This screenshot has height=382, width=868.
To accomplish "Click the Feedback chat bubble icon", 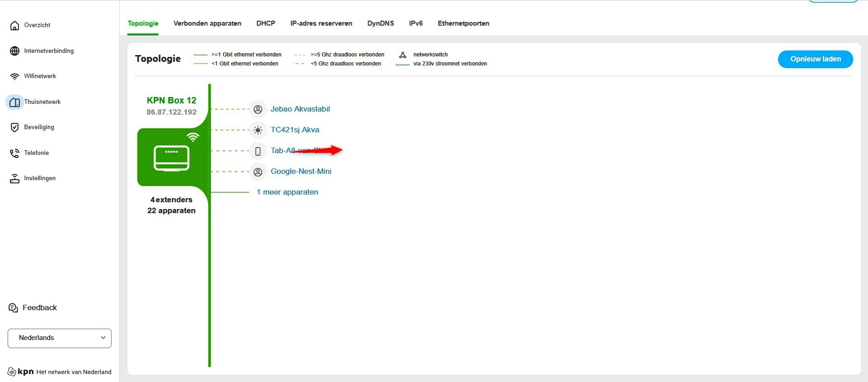I will [13, 308].
